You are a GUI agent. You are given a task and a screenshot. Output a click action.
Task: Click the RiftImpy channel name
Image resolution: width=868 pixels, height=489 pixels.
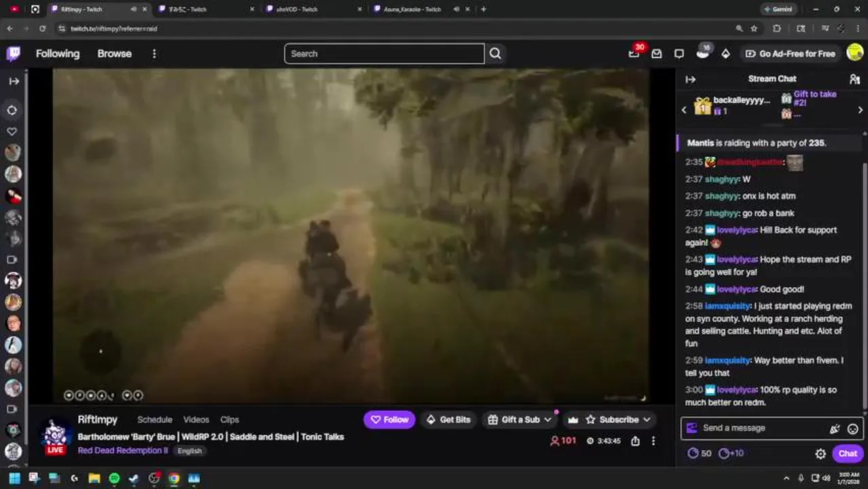click(97, 420)
